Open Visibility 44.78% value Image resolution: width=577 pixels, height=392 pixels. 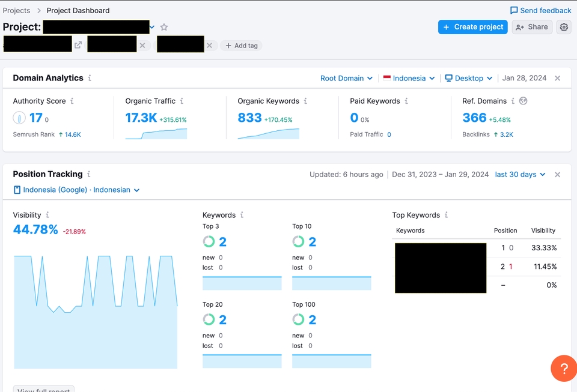35,229
